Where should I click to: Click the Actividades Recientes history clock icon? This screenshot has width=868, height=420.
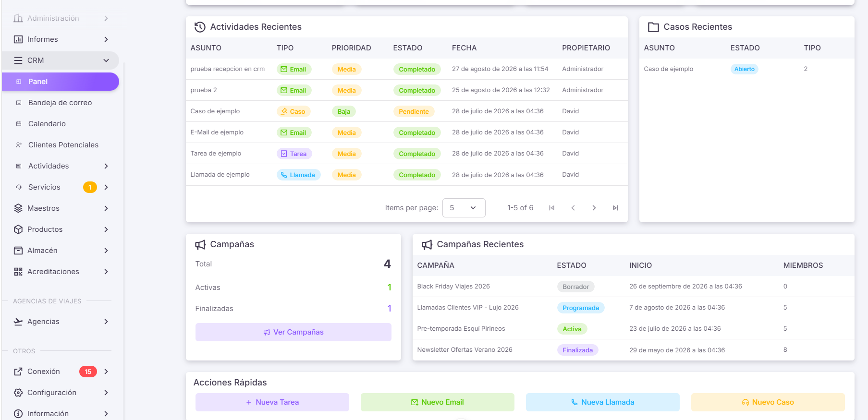click(x=200, y=27)
